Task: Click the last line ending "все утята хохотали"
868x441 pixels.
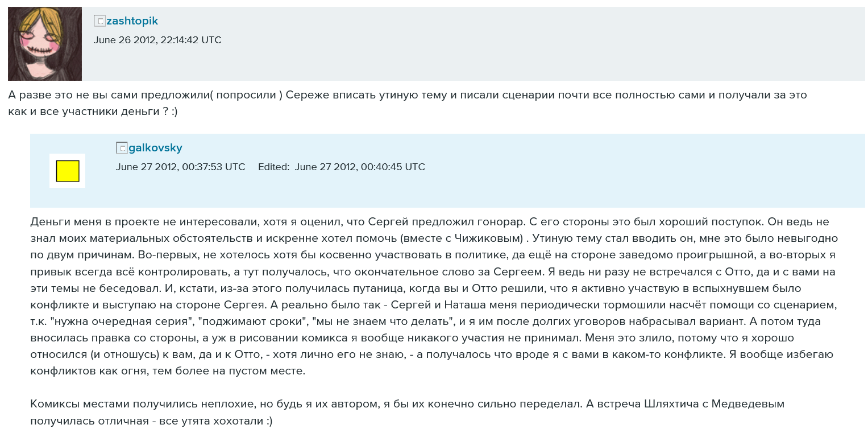Action: (152, 421)
